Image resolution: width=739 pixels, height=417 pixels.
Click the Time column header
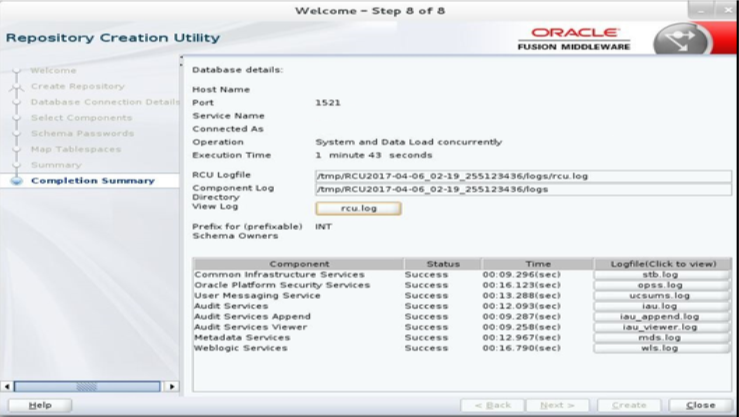pos(538,264)
